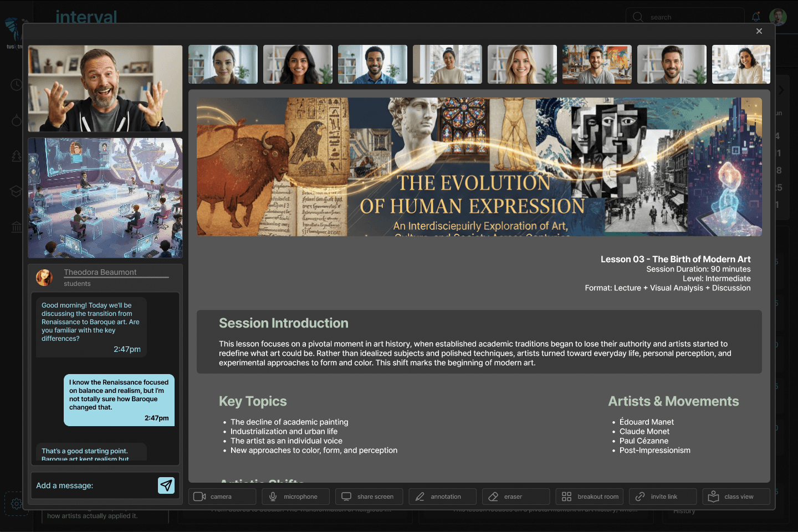Screen dimensions: 798x532
Task: Select first participant video thumbnail
Action: [x=223, y=64]
